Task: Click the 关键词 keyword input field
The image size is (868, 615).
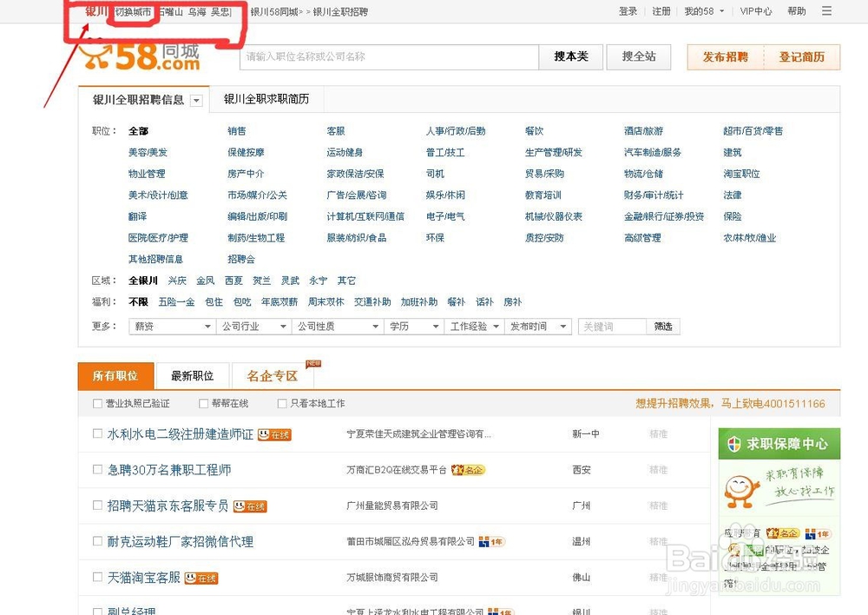Action: point(611,326)
